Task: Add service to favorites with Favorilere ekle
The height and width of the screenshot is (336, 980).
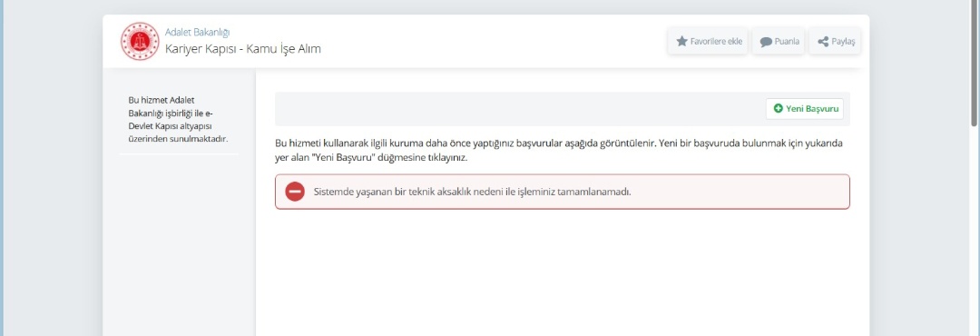Action: (x=708, y=41)
